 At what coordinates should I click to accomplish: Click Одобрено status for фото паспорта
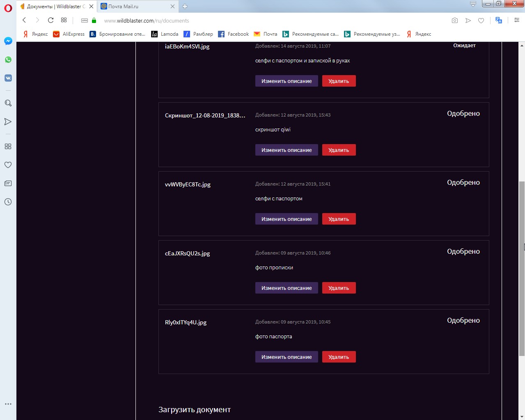tap(463, 320)
